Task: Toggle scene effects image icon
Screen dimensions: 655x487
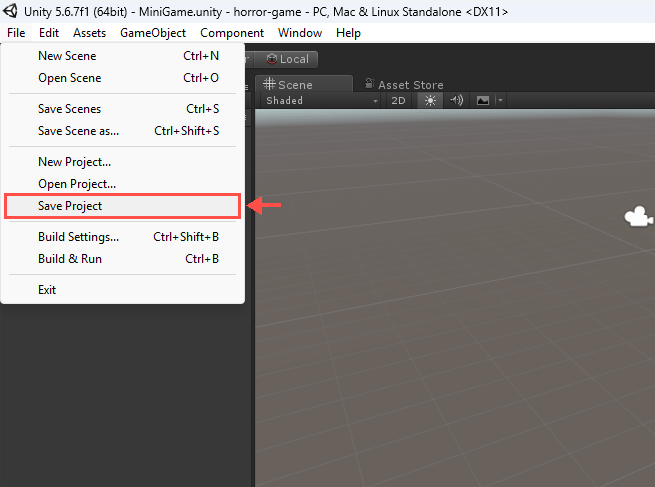Action: (x=482, y=101)
